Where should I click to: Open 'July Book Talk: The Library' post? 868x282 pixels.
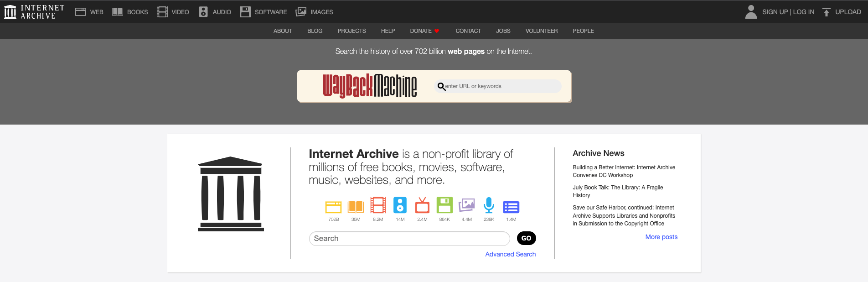pos(618,191)
